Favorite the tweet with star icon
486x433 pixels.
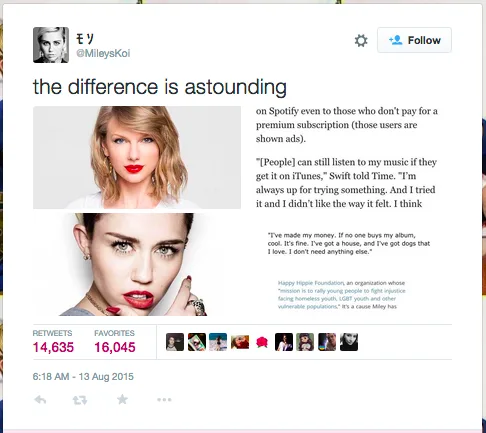tap(122, 399)
